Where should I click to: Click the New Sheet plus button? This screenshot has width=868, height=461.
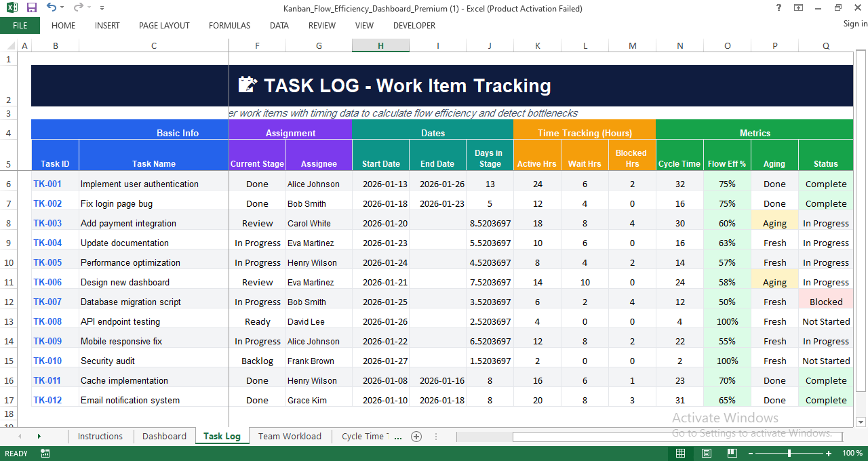click(416, 437)
